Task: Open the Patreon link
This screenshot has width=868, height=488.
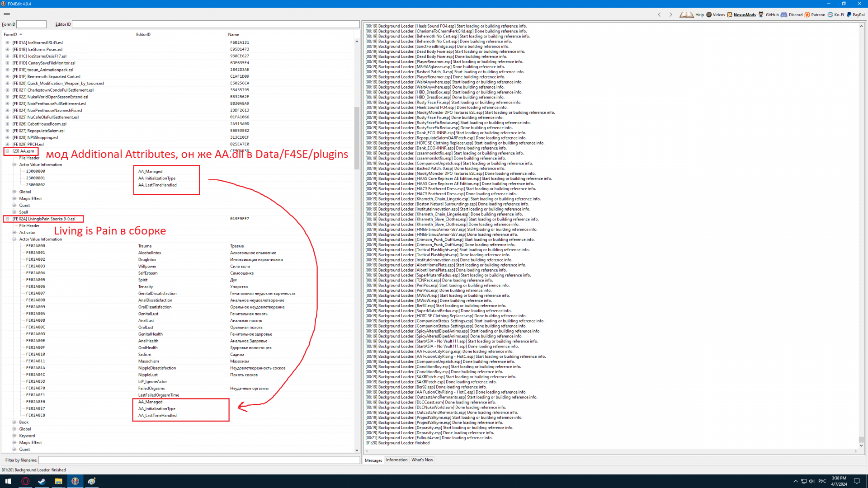Action: (815, 15)
